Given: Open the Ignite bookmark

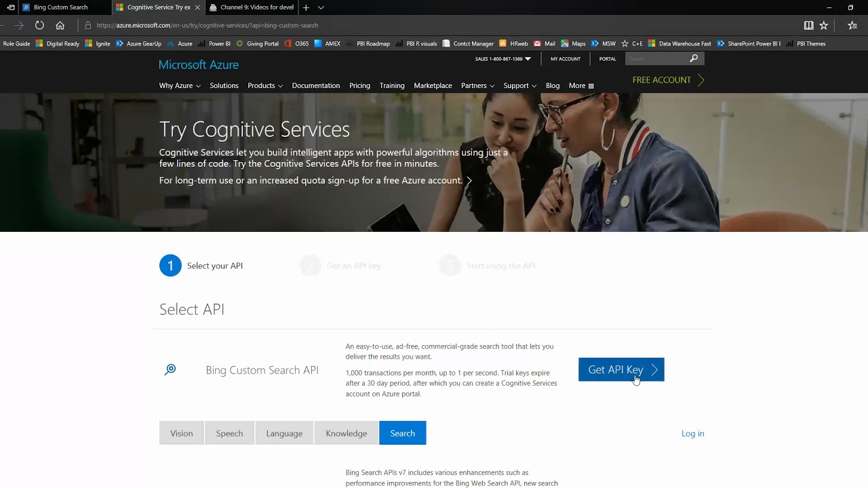Looking at the screenshot, I should pos(98,43).
